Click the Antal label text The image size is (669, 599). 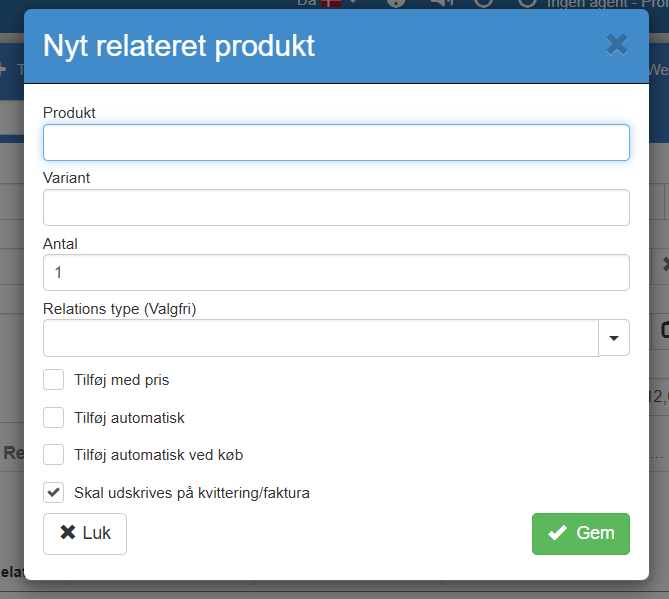click(x=60, y=243)
